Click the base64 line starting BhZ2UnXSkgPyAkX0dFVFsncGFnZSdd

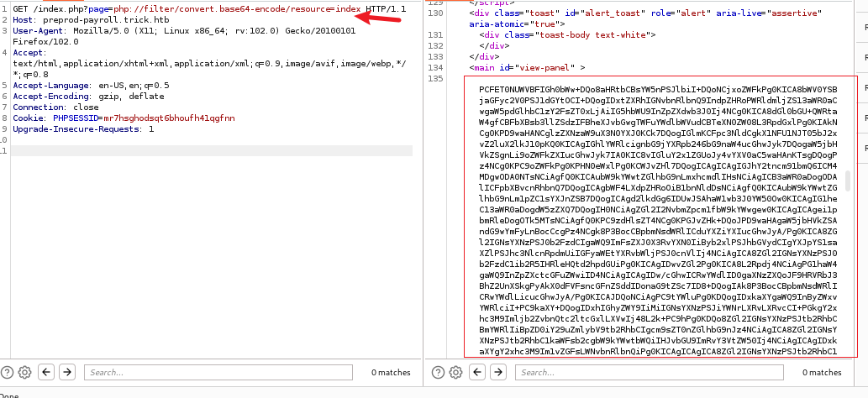point(658,285)
